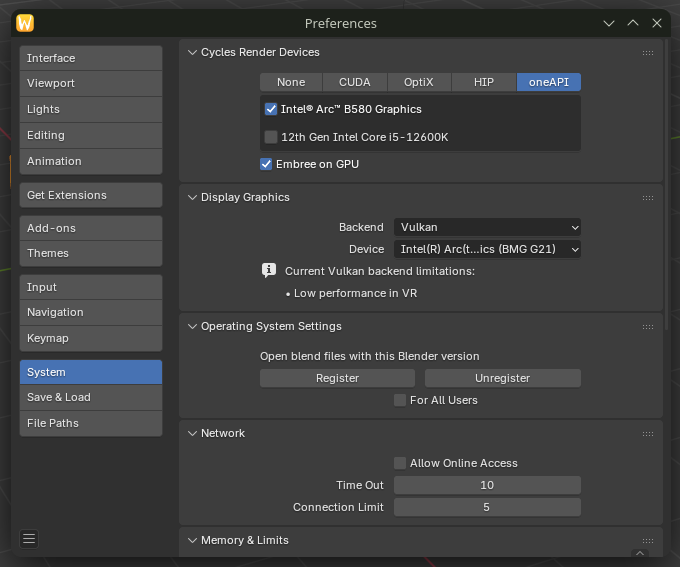Uncheck Intel Arc B580 Graphics device
The image size is (680, 567).
click(x=271, y=109)
